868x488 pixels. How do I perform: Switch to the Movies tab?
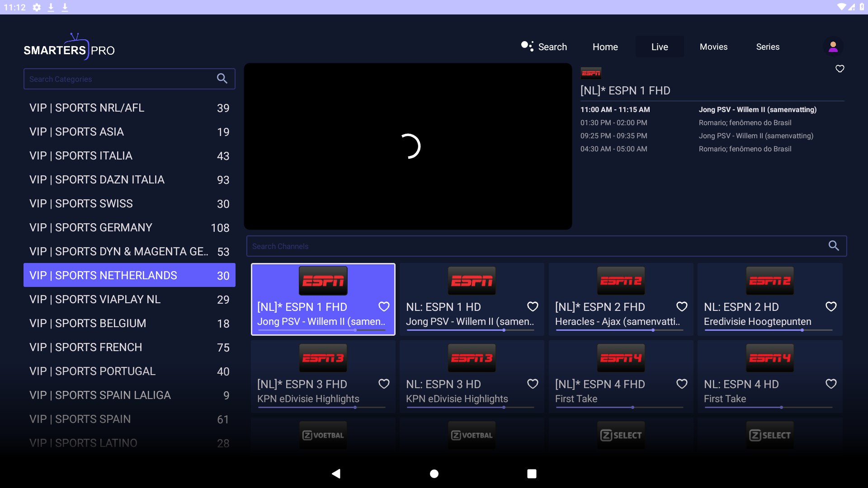[713, 47]
